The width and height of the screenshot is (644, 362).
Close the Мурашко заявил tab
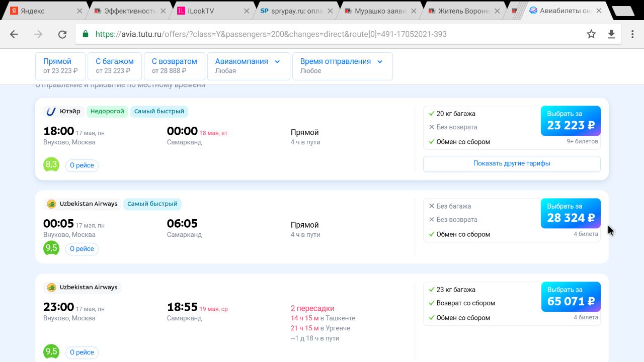(414, 11)
